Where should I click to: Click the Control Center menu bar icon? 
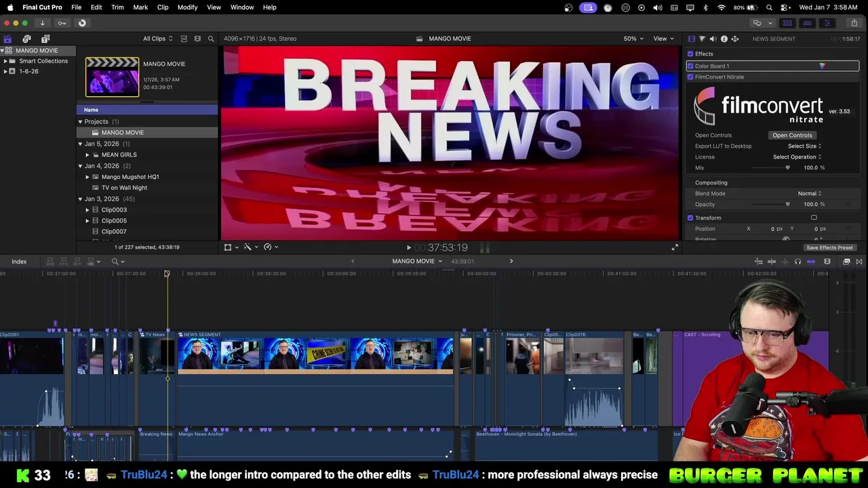tap(785, 7)
